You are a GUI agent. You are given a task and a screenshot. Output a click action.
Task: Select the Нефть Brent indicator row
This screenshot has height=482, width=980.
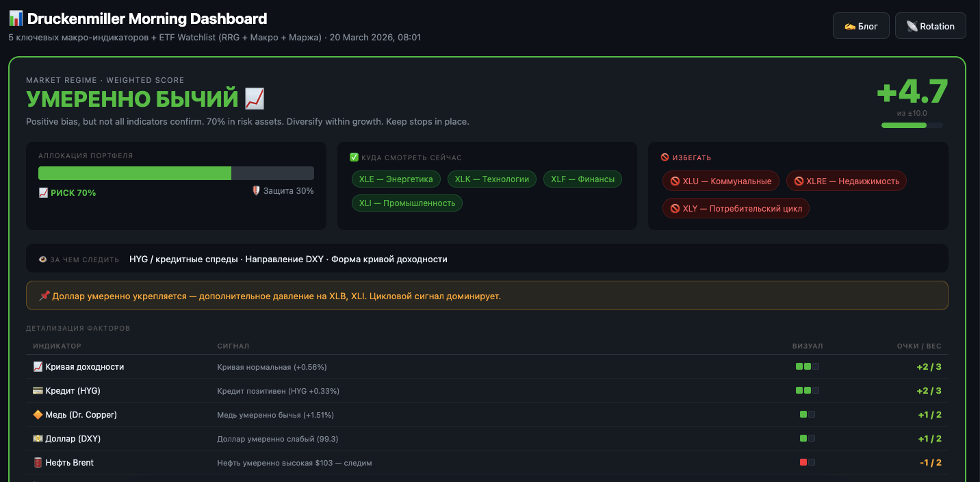click(x=487, y=463)
